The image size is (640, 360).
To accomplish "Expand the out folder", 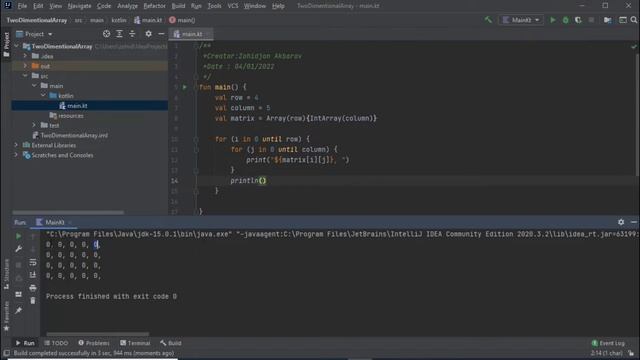I will (25, 66).
